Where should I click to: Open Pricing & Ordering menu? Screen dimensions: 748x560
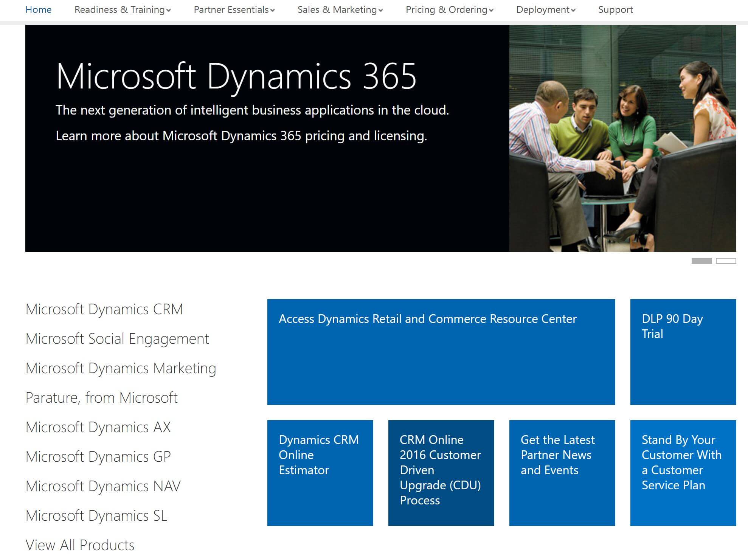point(449,10)
